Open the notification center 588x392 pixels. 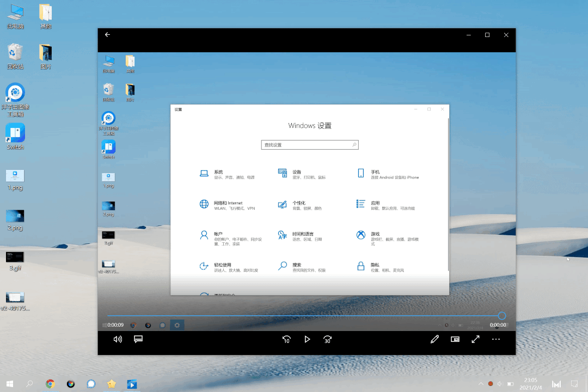[574, 384]
